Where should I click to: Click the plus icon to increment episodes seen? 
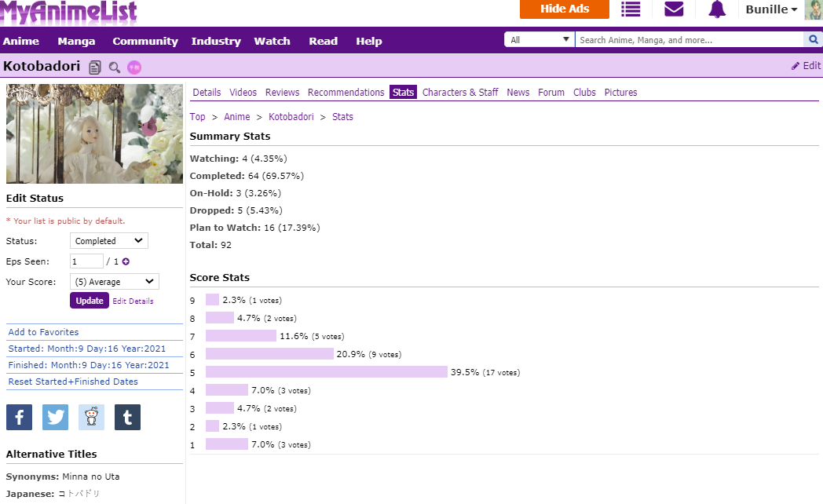pyautogui.click(x=126, y=261)
